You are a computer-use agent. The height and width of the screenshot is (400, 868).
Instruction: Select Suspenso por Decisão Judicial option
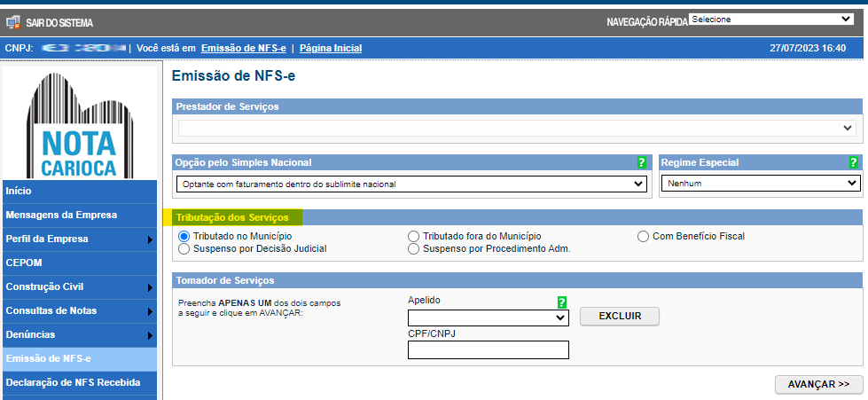click(184, 249)
